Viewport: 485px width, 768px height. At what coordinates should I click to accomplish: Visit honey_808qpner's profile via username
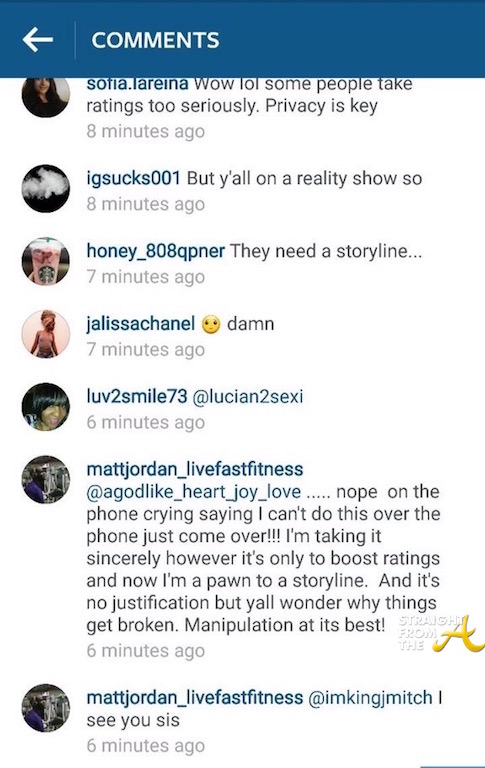155,251
